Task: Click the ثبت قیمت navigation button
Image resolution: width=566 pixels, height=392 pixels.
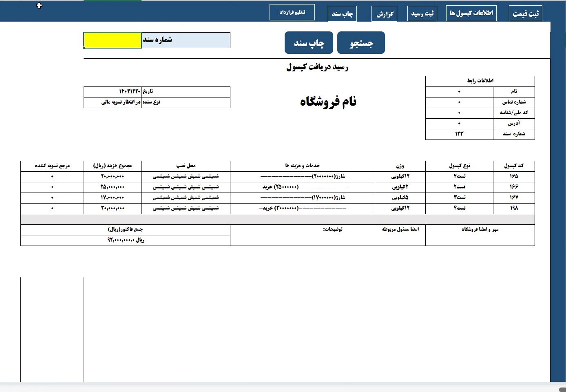Action: [x=525, y=14]
